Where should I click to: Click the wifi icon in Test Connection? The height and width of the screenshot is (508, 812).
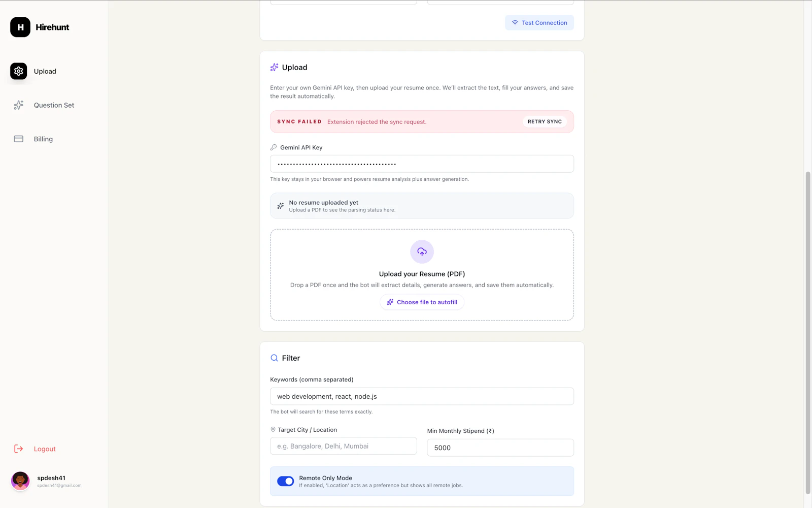coord(515,22)
